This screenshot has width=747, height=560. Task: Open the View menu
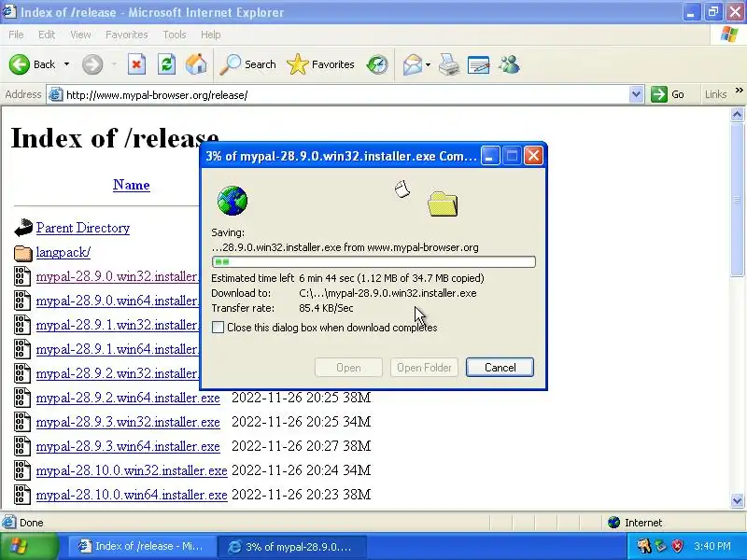80,35
